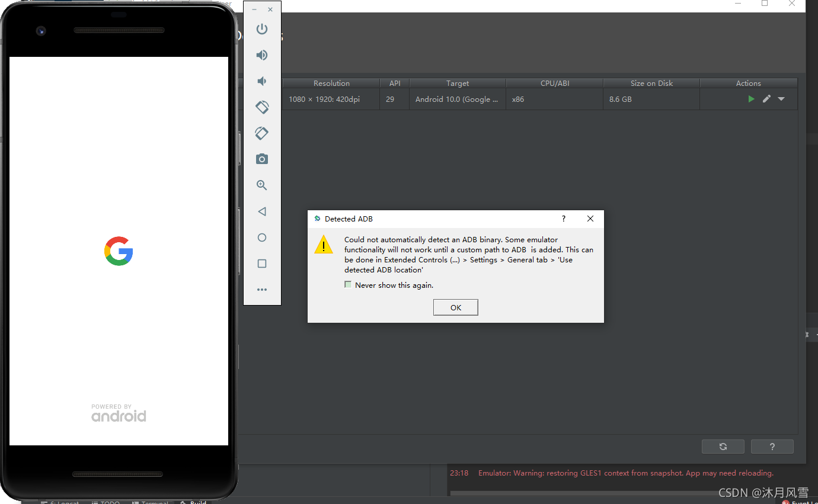Edit the AVD with pencil icon

766,99
